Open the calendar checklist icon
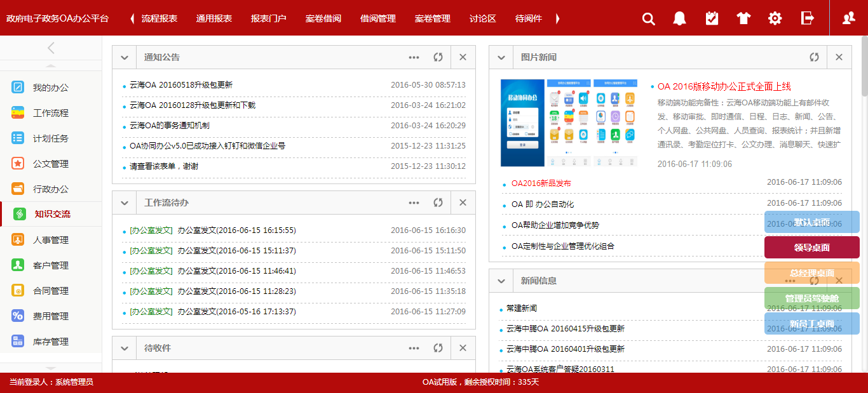 pos(712,18)
